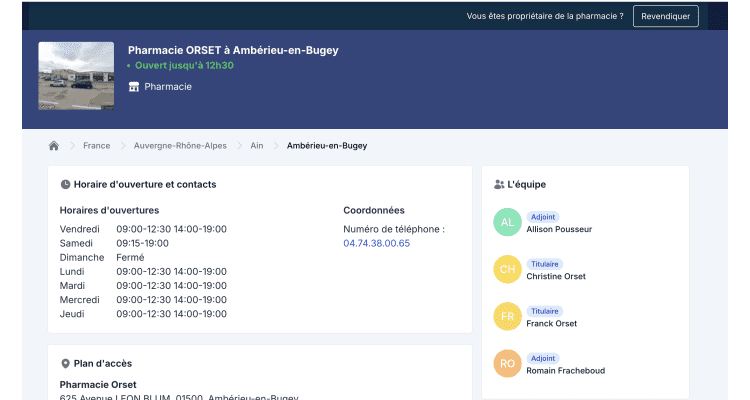Viewport: 750px width, 400px height.
Task: Click the Titulaire badge above Christine Orset
Action: point(545,264)
